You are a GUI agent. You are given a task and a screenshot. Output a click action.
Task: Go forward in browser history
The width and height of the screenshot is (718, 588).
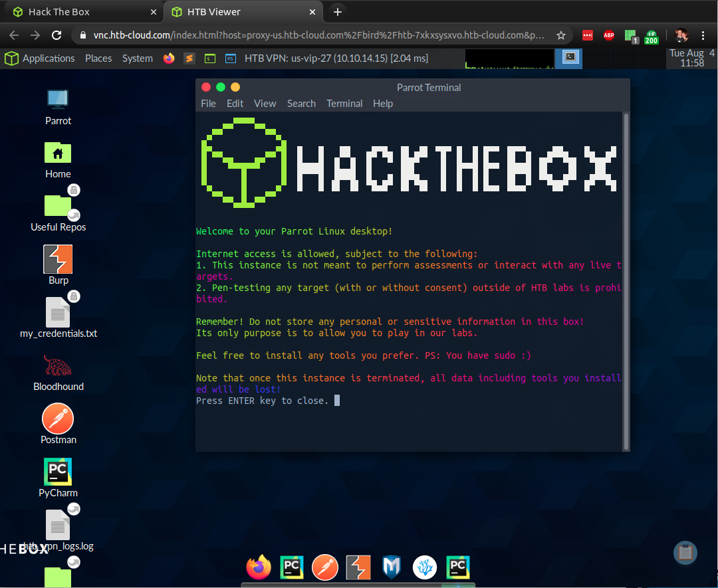35,35
